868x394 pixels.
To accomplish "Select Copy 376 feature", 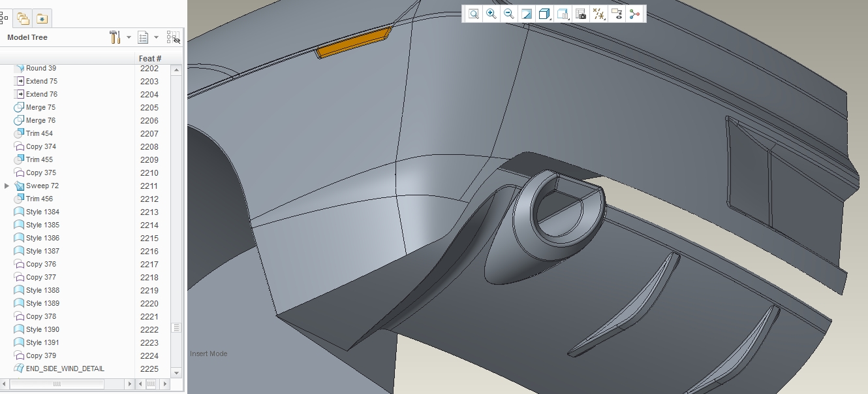I will (x=41, y=264).
